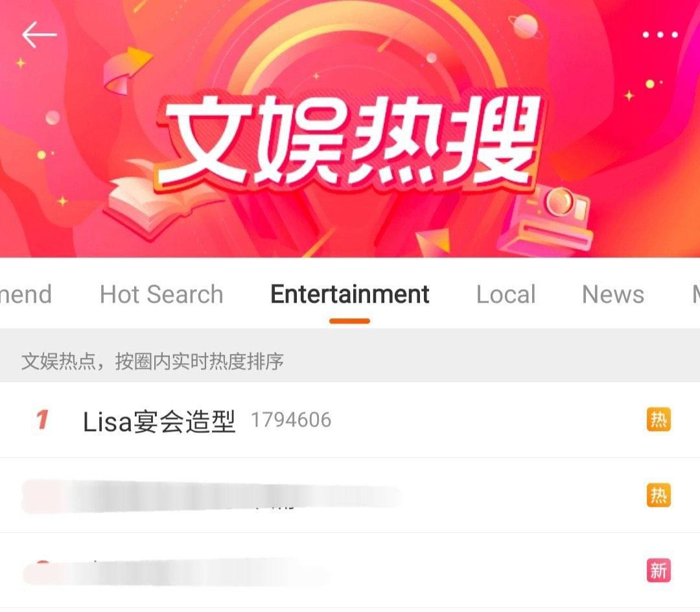Tap the heat count 1794606

coord(291,420)
